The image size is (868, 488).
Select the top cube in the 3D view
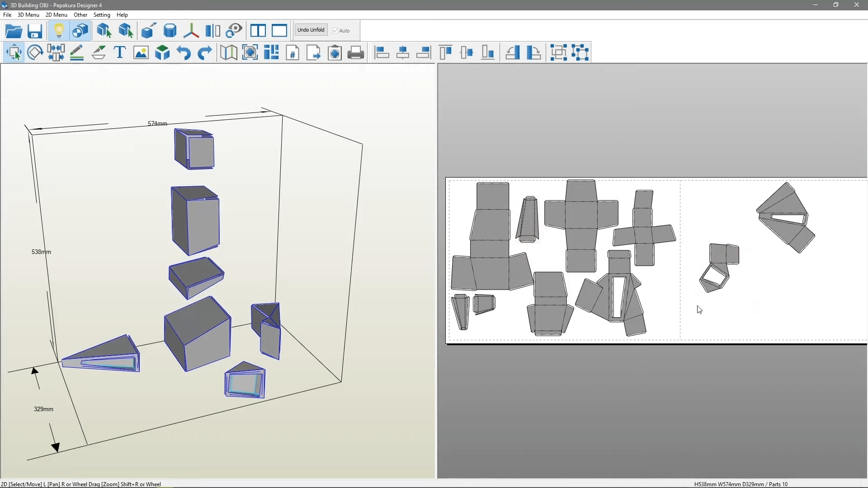[x=194, y=149]
